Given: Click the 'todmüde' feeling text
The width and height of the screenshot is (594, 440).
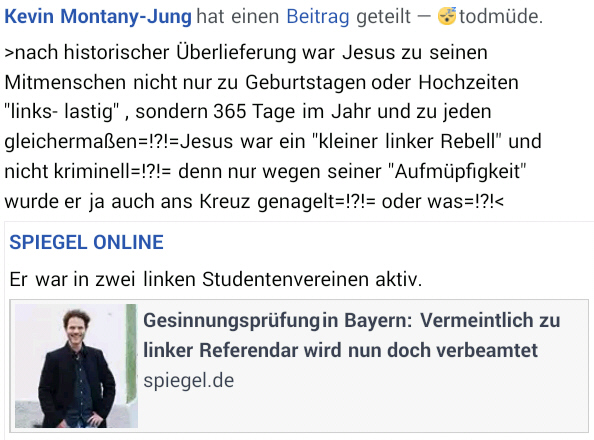Looking at the screenshot, I should pyautogui.click(x=501, y=17).
